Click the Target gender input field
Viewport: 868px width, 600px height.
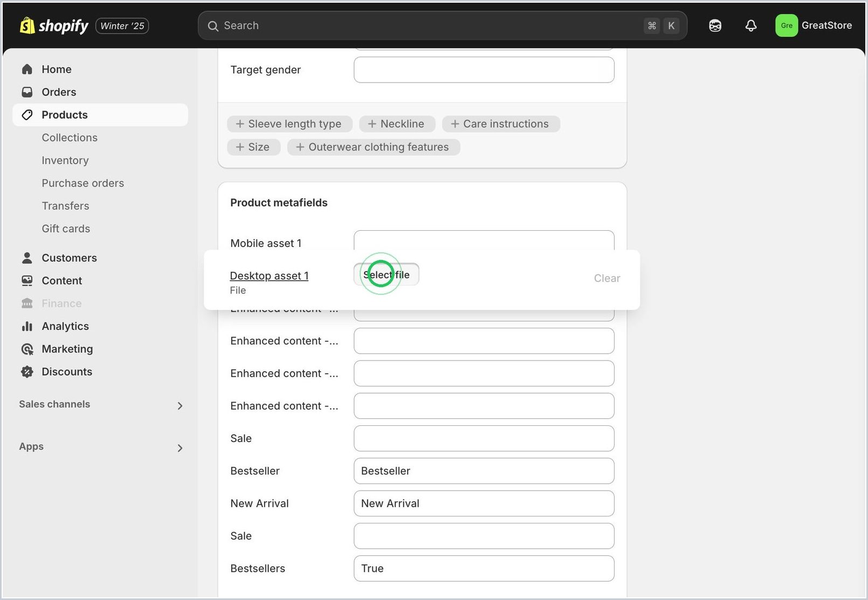[484, 70]
